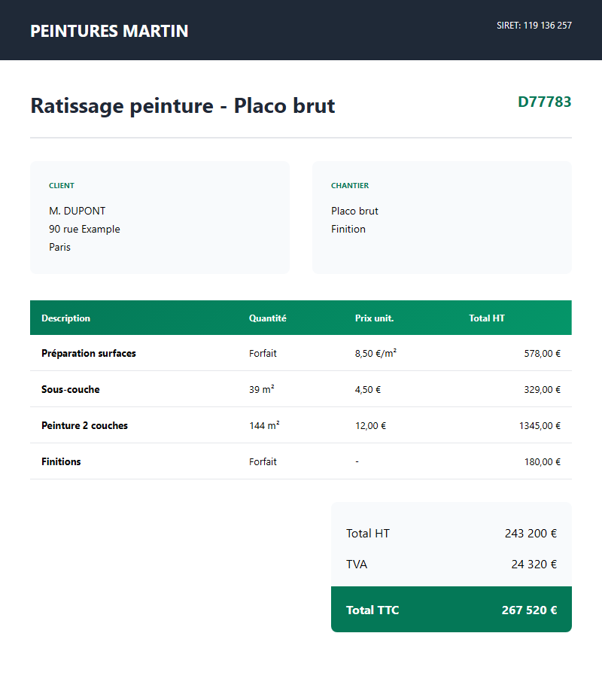Screen dimensions: 602x700
Task: Select the SIRET number in header
Action: pos(534,26)
